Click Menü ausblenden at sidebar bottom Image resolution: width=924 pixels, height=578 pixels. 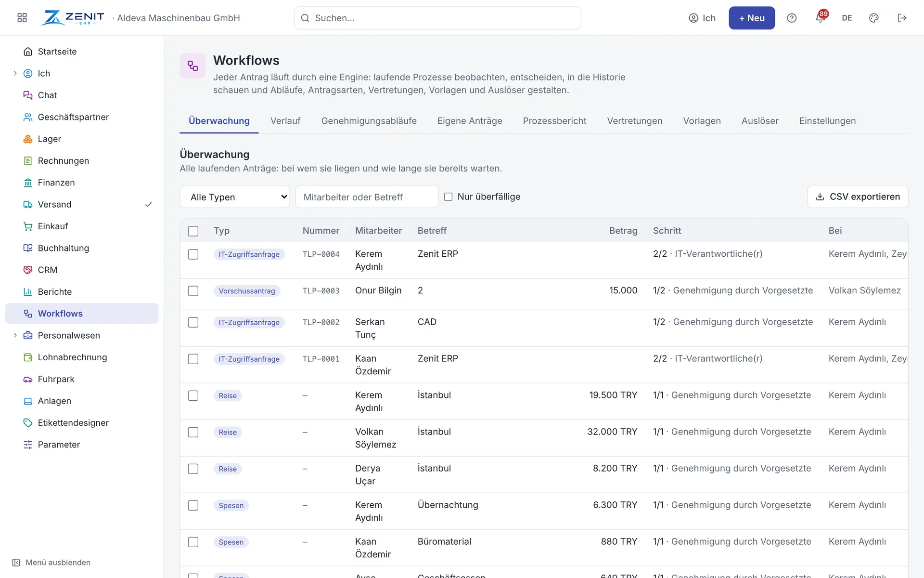[51, 563]
